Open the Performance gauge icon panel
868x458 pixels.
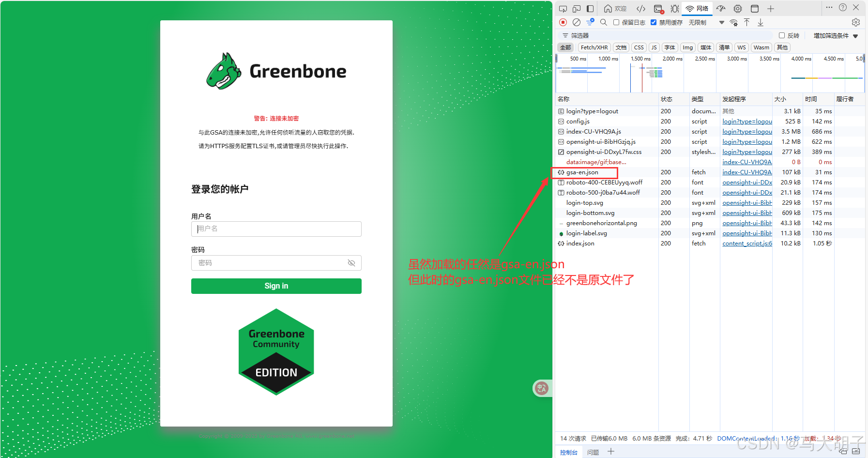click(x=721, y=9)
